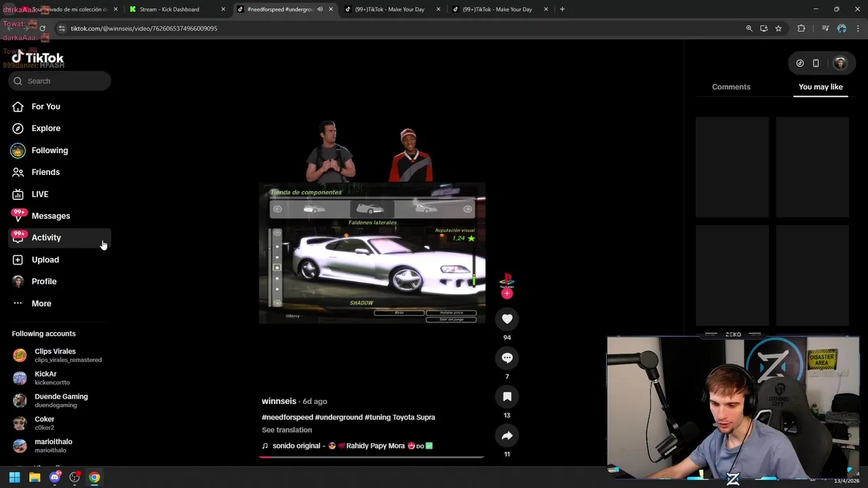
Task: Seek on the video progress bar
Action: [x=372, y=457]
